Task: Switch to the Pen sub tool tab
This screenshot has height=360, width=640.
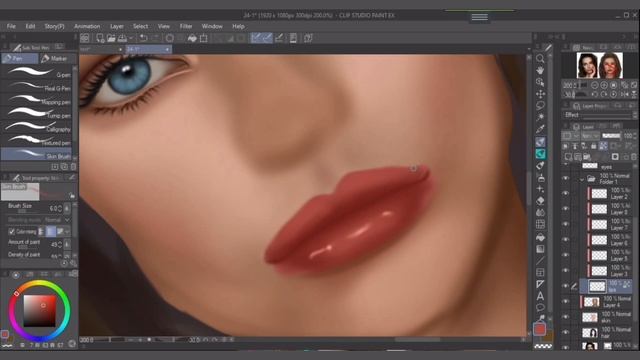Action: [x=20, y=59]
